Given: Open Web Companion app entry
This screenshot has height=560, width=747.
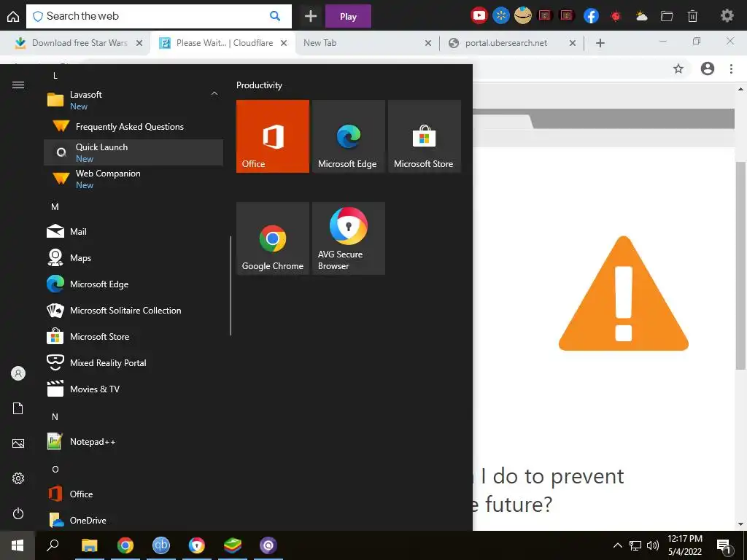Looking at the screenshot, I should point(133,179).
